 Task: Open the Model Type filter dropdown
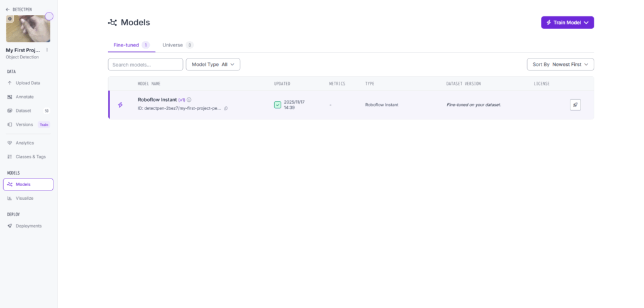pos(213,64)
